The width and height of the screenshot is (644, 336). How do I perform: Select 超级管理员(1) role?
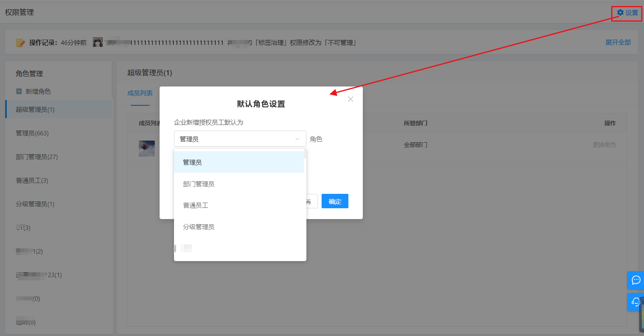click(x=58, y=109)
